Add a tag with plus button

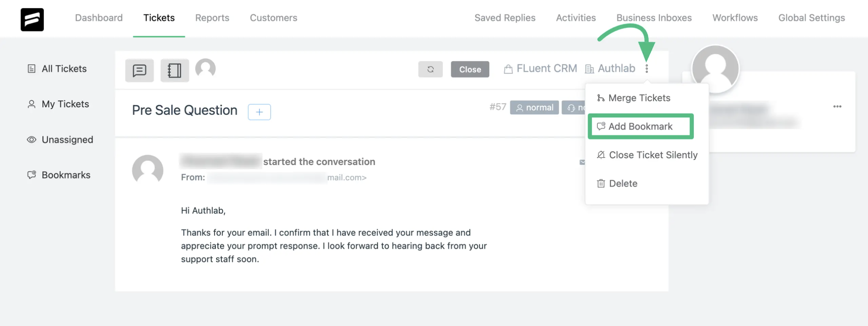point(259,112)
